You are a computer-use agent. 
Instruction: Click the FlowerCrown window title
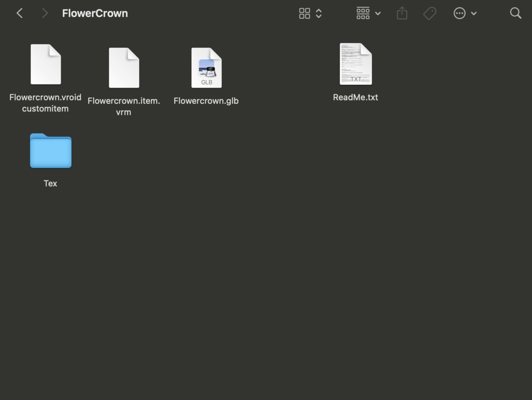point(95,13)
